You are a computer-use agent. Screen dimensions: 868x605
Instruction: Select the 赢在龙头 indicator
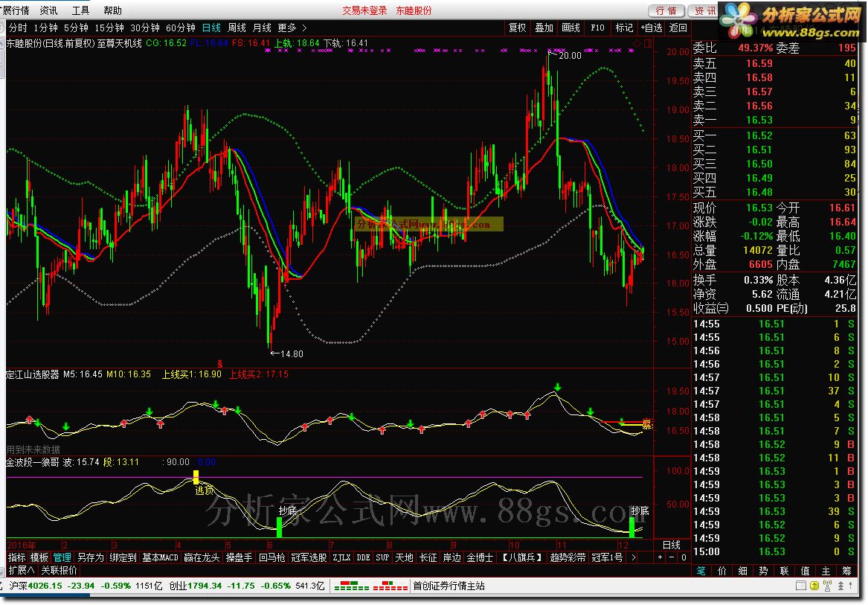(202, 557)
